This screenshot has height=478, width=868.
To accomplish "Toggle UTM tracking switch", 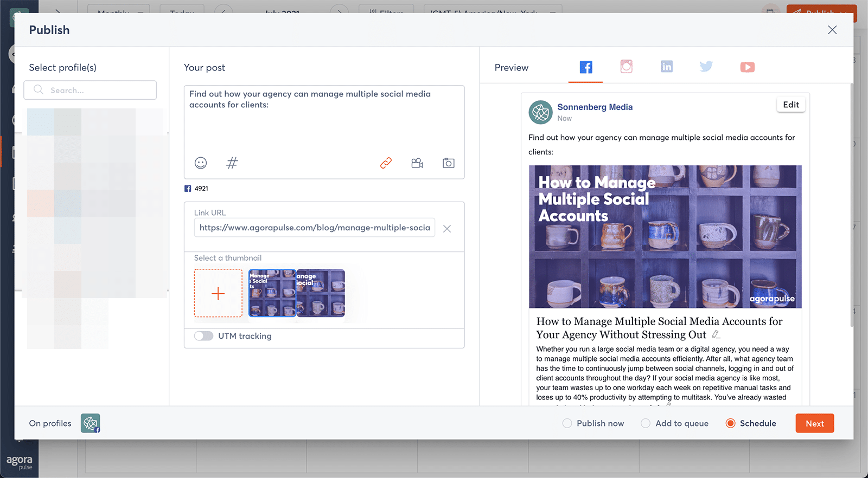I will tap(203, 336).
